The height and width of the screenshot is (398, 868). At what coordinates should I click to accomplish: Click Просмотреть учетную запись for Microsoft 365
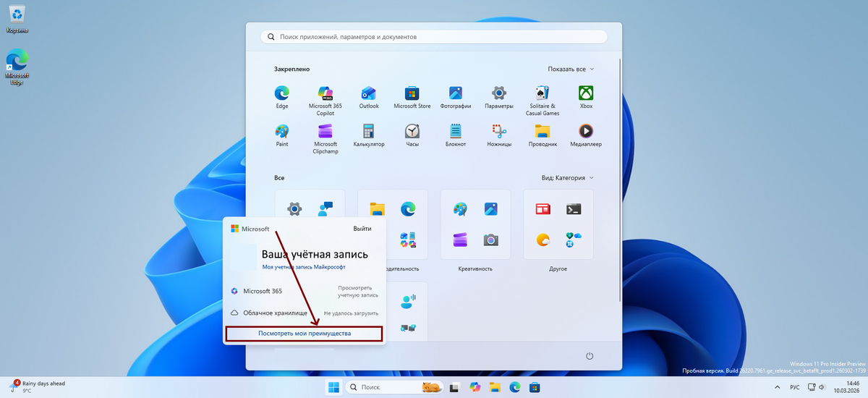click(358, 291)
